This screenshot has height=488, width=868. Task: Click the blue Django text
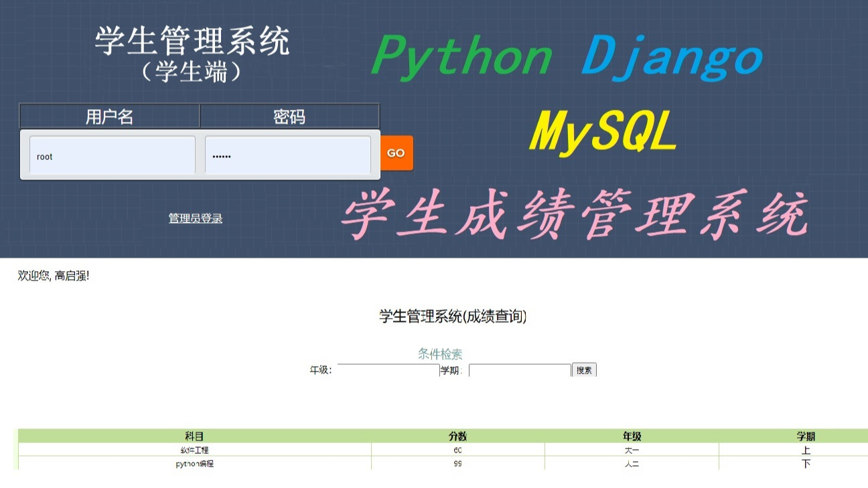point(672,58)
